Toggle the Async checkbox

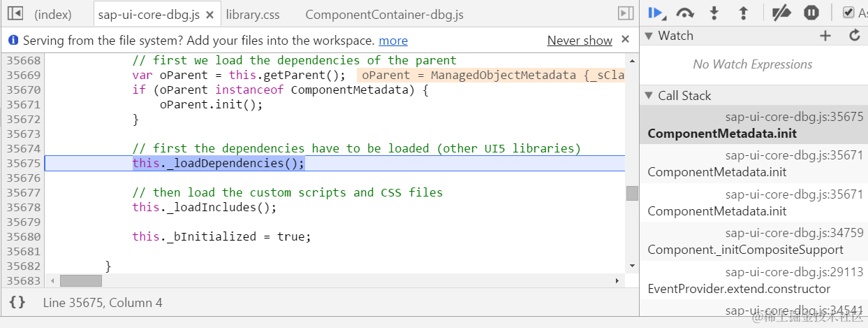point(848,13)
